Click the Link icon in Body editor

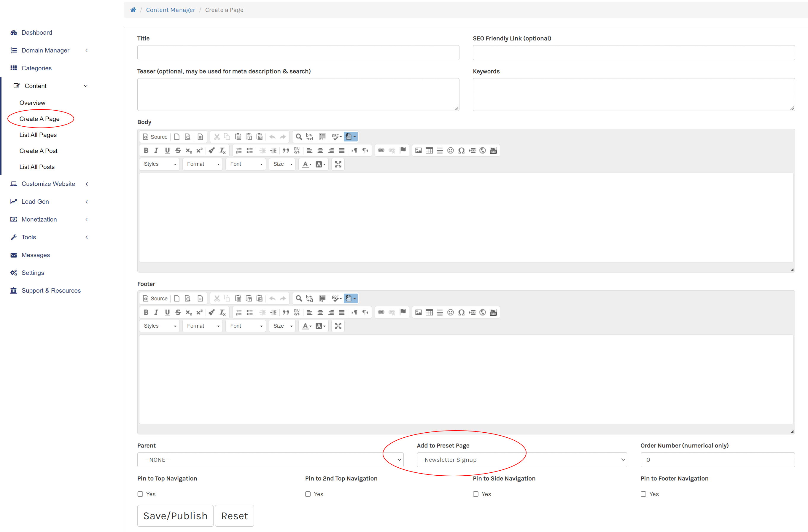point(381,150)
